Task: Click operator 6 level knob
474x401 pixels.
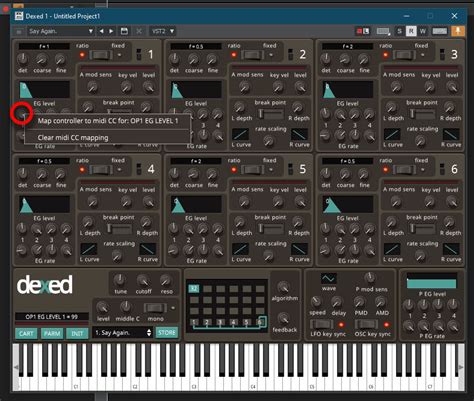Action: click(452, 202)
